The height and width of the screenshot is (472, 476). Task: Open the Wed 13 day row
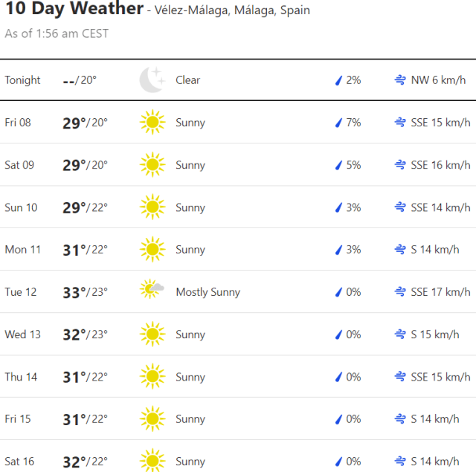pyautogui.click(x=238, y=334)
